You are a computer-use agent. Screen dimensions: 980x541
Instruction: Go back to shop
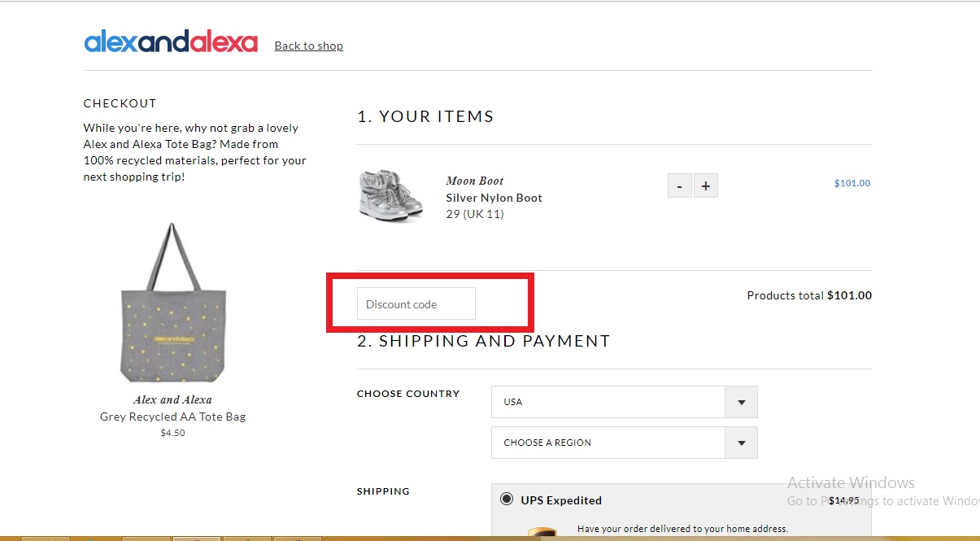click(308, 46)
